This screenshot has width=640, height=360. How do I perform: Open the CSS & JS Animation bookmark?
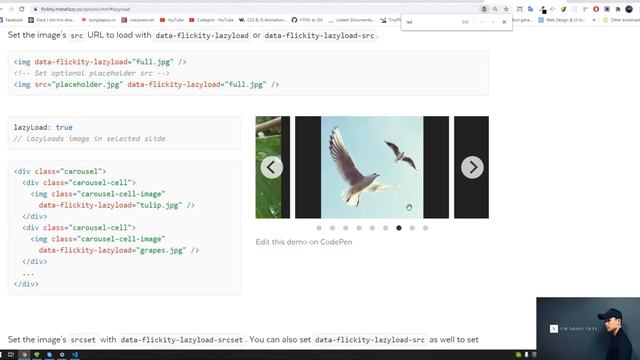pyautogui.click(x=262, y=20)
